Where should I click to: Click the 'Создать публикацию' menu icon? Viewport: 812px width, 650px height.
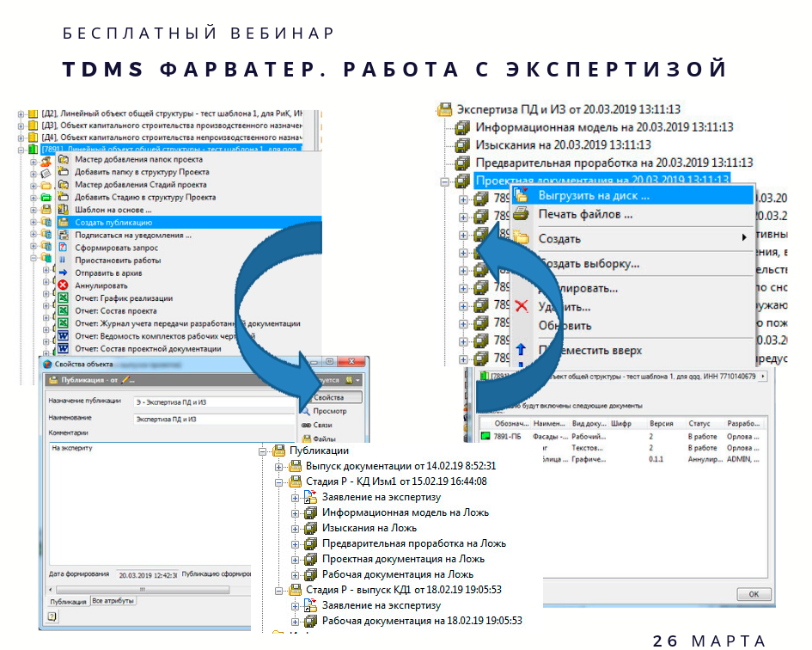[x=64, y=223]
